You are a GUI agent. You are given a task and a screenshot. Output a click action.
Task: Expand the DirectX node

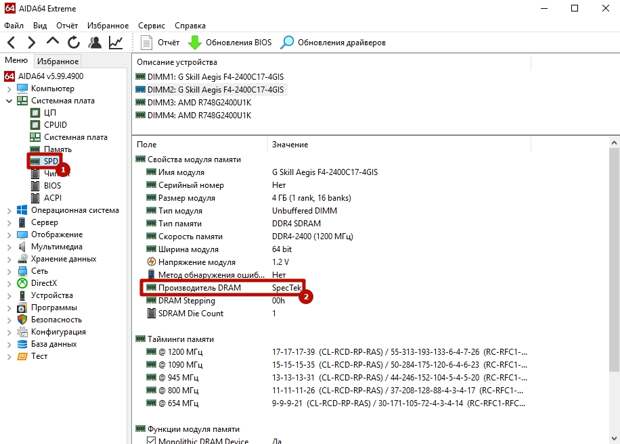tap(9, 284)
